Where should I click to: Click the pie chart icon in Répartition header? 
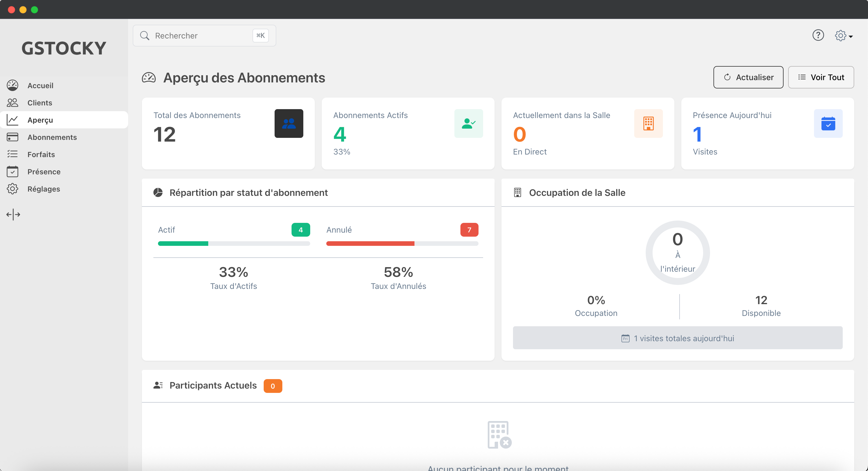pos(158,192)
